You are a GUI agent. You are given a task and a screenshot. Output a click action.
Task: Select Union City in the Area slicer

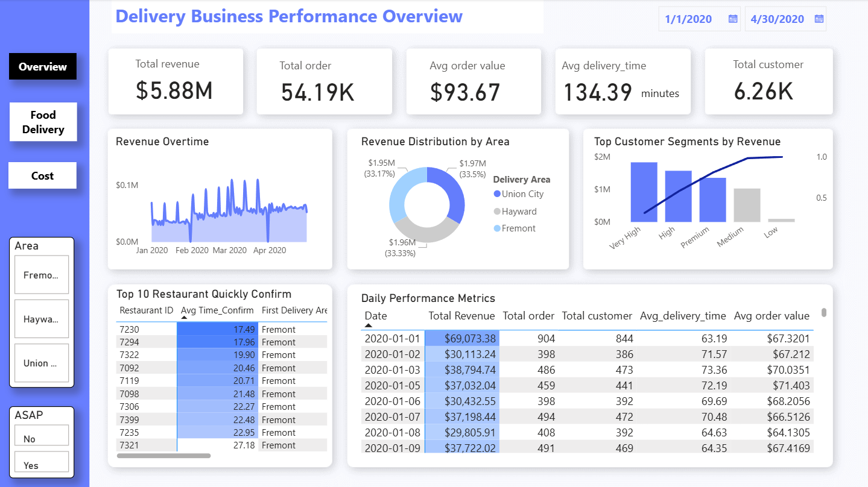click(x=41, y=363)
